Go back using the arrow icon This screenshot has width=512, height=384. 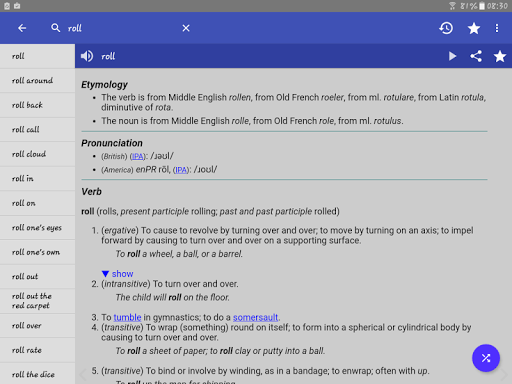tap(22, 28)
